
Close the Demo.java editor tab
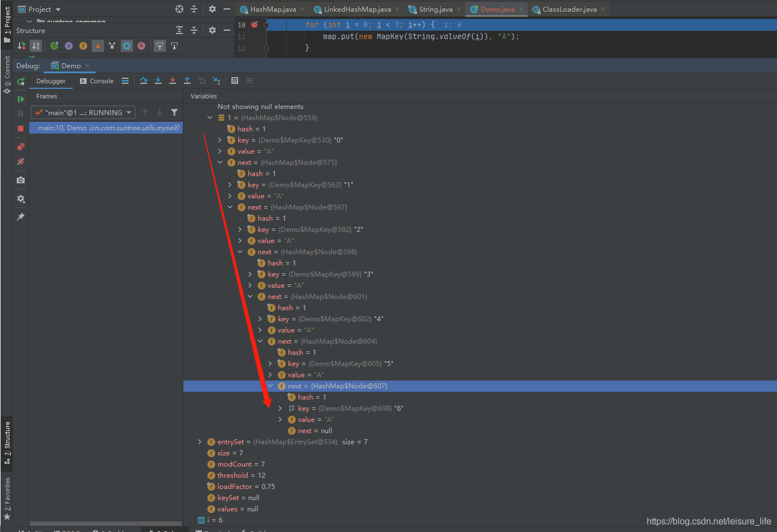521,9
